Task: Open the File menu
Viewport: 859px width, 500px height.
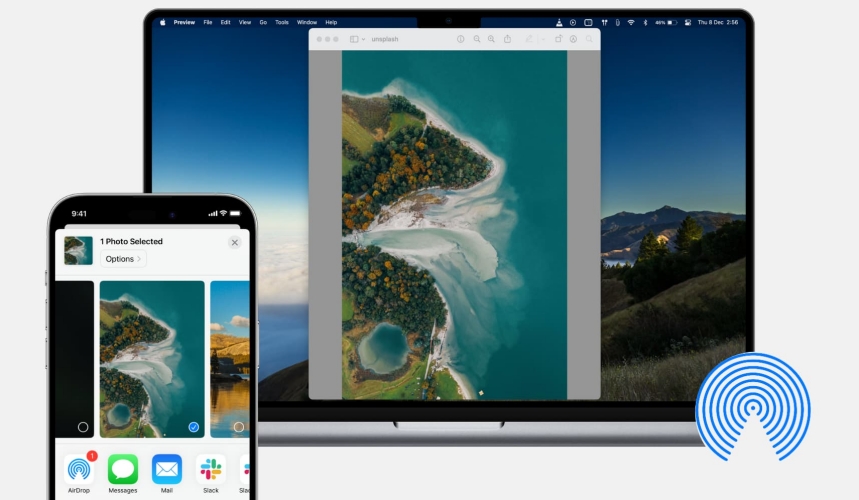Action: [x=208, y=22]
